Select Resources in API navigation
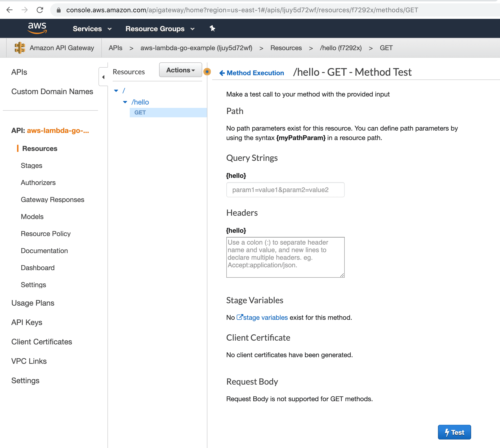Viewport: 500px width, 448px height. coord(40,149)
